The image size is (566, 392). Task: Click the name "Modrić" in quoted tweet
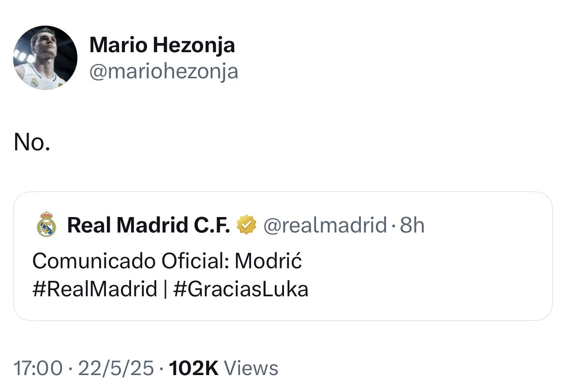(268, 261)
